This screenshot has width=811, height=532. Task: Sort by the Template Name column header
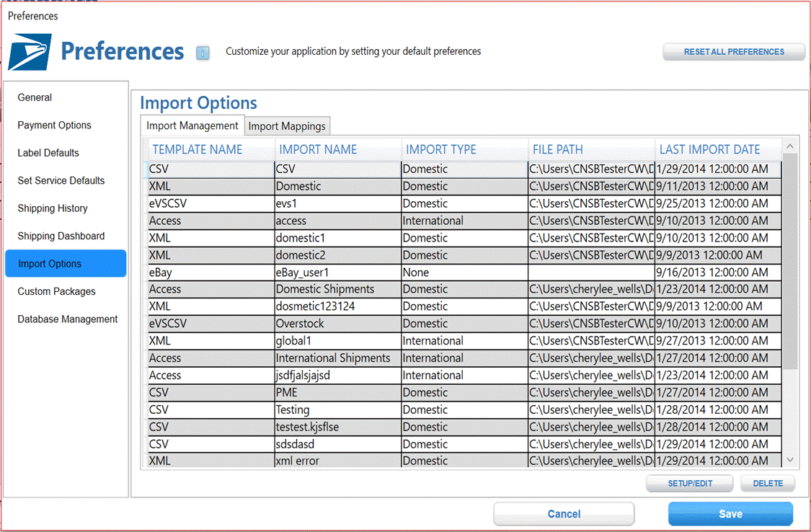click(x=211, y=149)
